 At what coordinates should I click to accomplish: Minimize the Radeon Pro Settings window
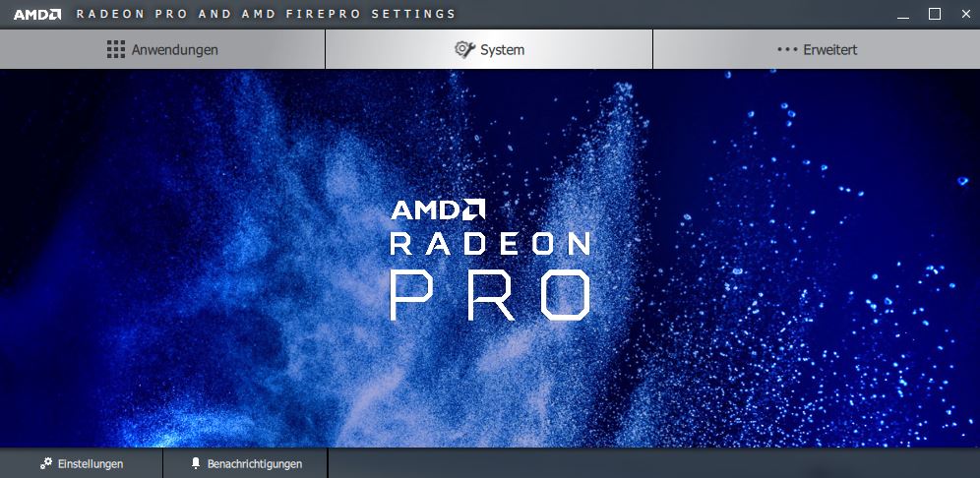point(903,15)
